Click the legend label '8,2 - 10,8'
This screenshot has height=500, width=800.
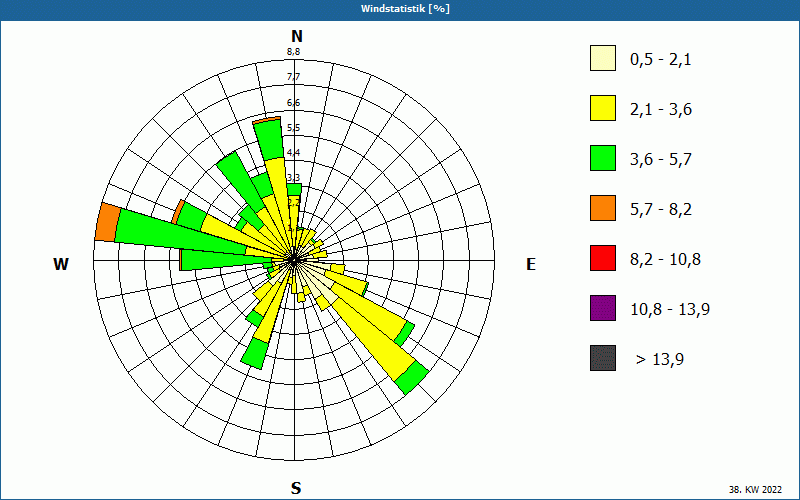tap(665, 260)
